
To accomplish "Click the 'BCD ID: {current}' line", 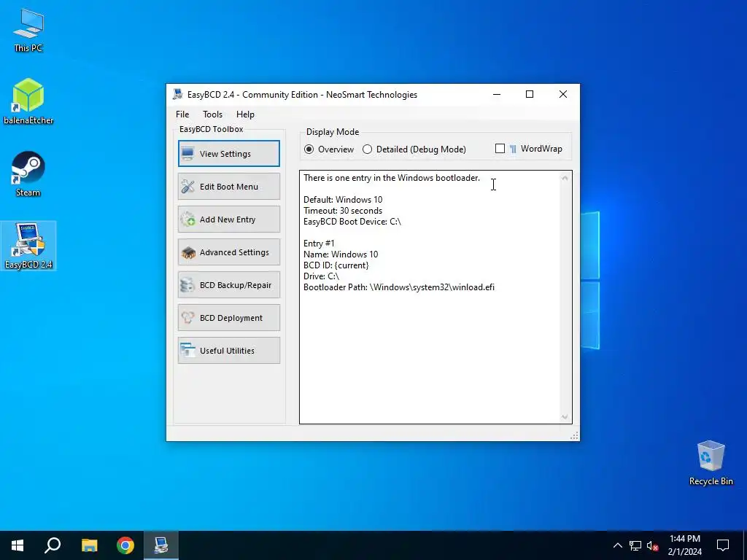I will [336, 265].
